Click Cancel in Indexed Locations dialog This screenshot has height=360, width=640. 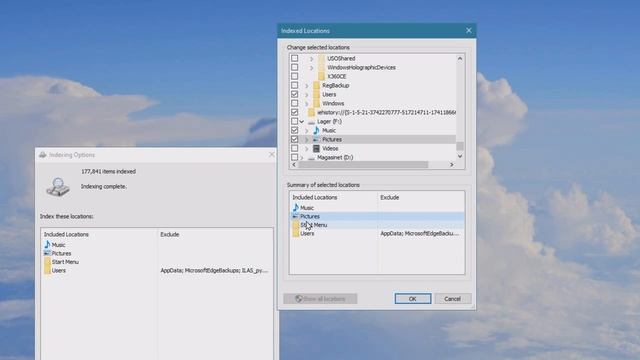point(453,299)
